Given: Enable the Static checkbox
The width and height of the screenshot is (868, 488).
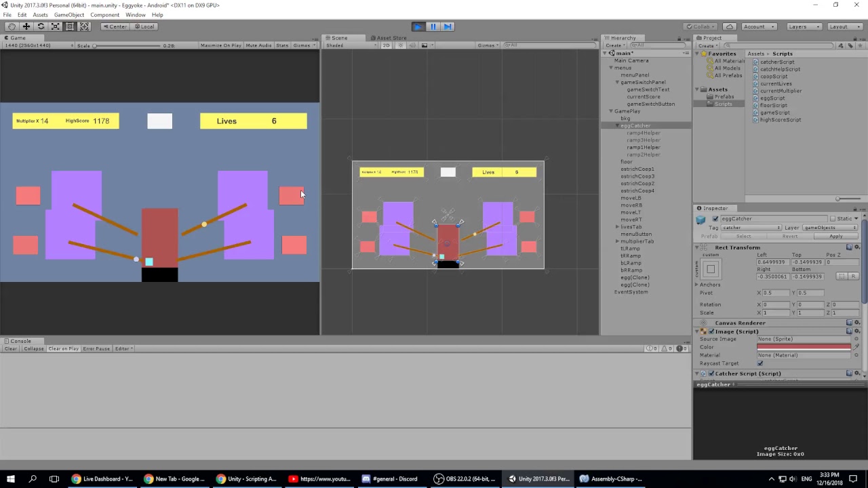Looking at the screenshot, I should pos(833,219).
